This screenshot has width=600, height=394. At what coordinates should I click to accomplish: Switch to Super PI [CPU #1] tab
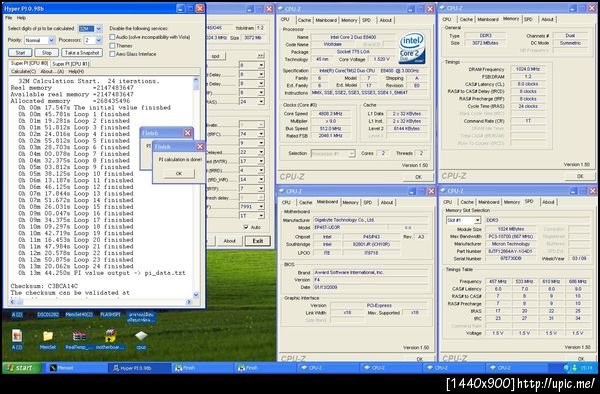point(70,64)
